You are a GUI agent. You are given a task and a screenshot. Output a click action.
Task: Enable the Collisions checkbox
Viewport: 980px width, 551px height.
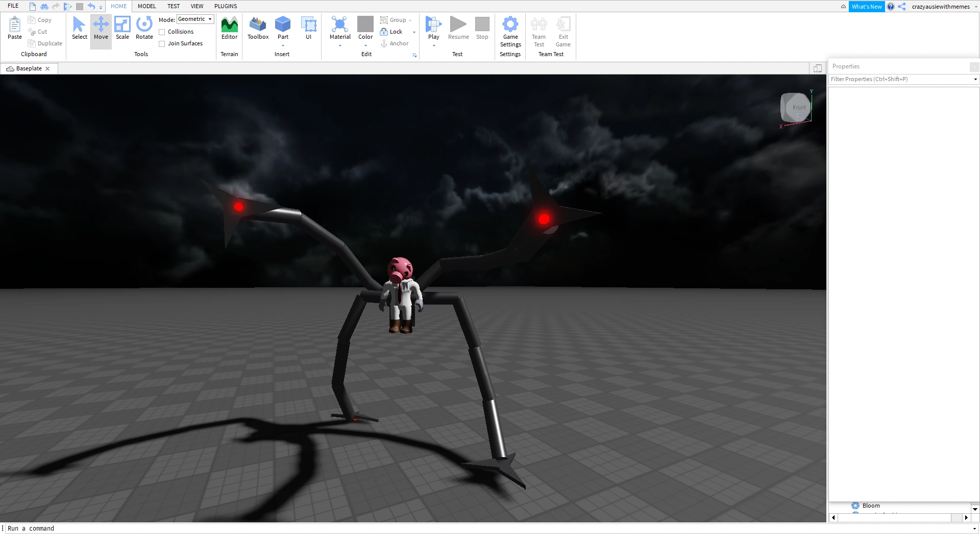(x=162, y=32)
